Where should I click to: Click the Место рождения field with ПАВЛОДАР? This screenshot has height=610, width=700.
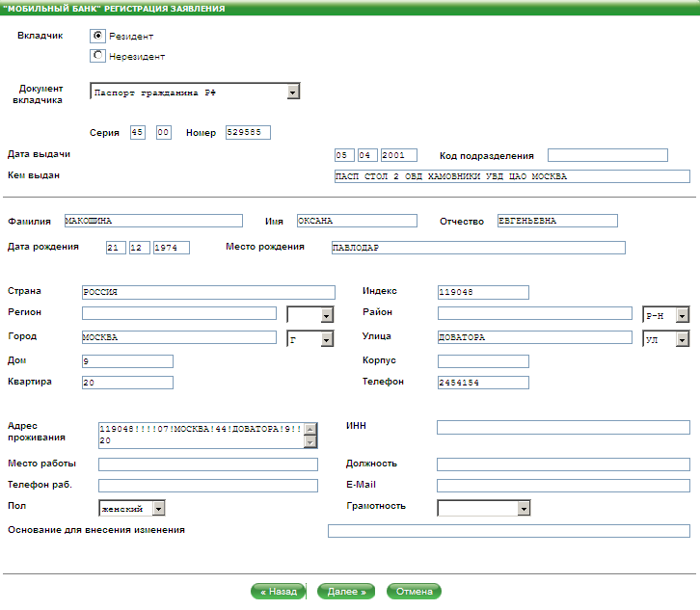click(478, 248)
